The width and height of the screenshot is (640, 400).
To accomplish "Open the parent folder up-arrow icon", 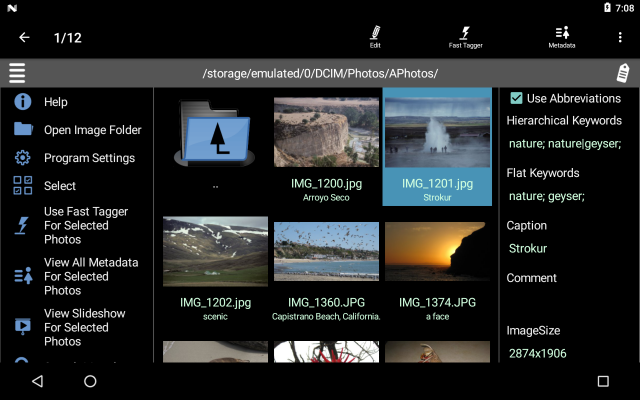I will click(215, 133).
